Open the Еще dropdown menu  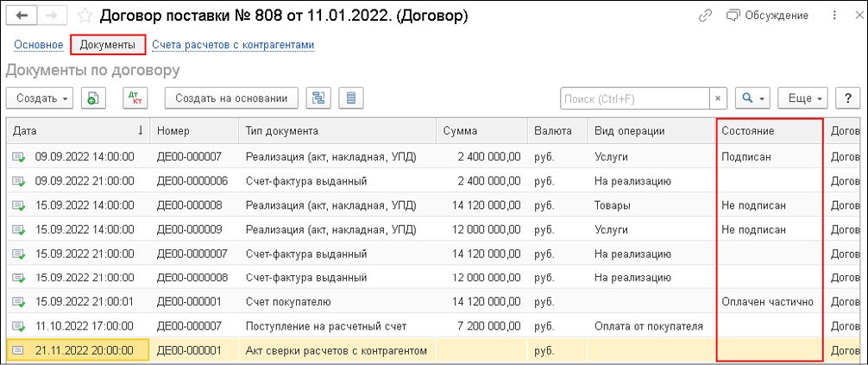802,98
